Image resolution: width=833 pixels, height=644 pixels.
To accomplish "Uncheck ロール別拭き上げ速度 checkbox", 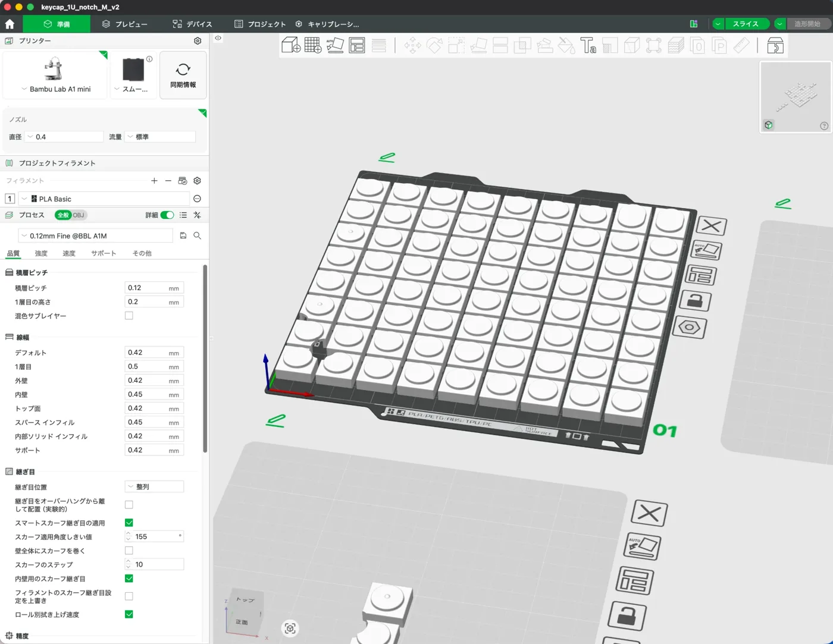I will pos(129,614).
